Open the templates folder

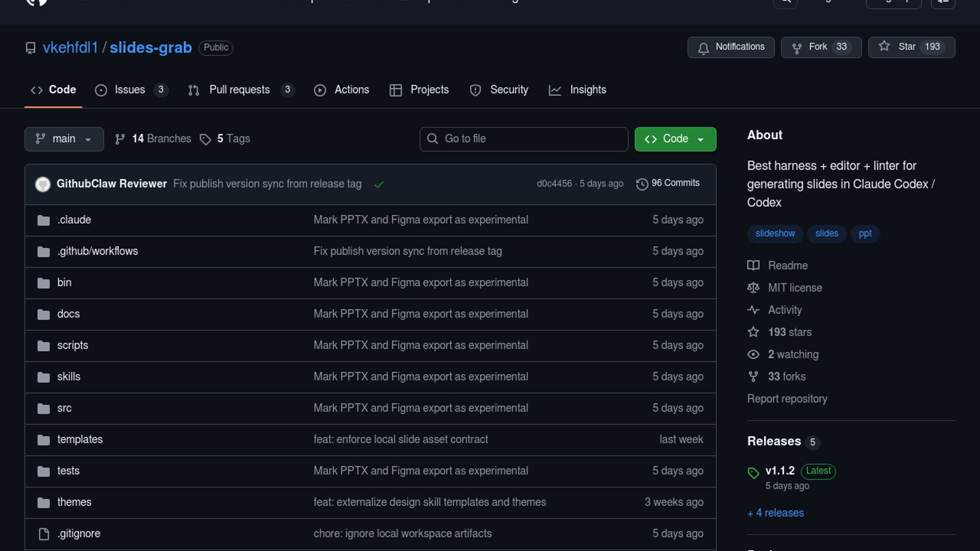point(80,439)
